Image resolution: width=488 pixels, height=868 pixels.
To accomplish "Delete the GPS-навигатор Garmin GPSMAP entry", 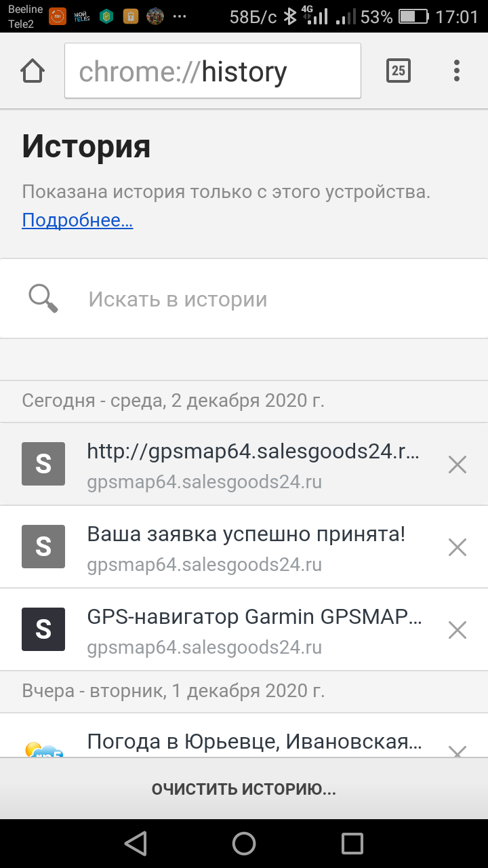I will (457, 630).
